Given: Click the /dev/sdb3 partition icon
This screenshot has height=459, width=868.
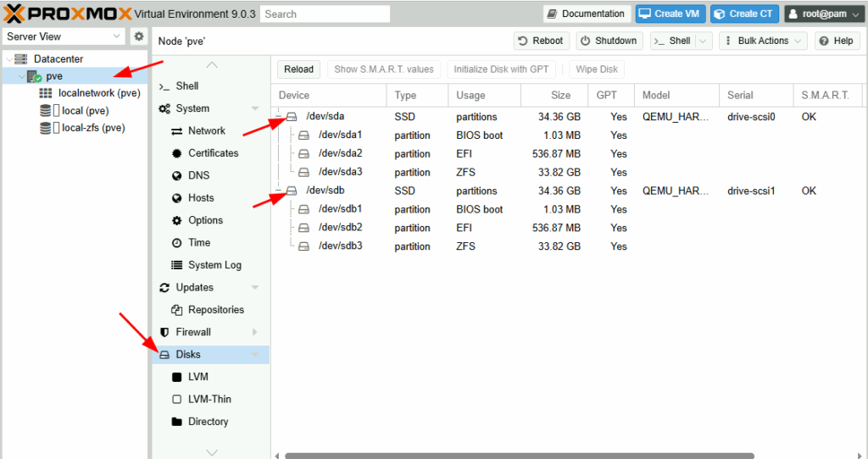Looking at the screenshot, I should [304, 246].
